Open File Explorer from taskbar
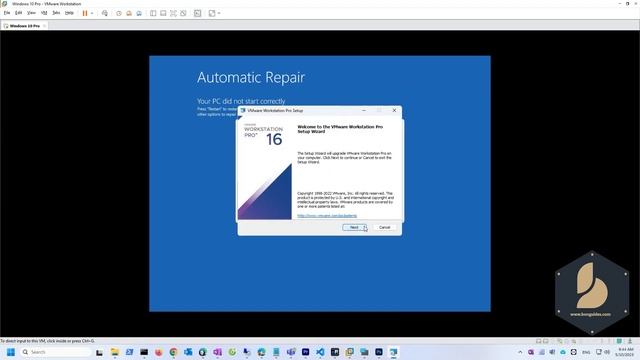 pos(115,352)
